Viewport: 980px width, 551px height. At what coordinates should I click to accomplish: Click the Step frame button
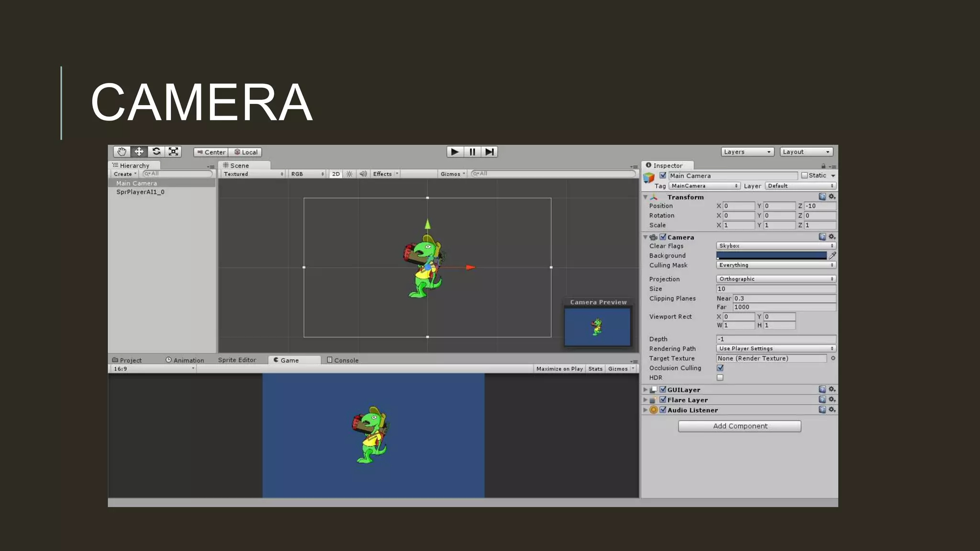pyautogui.click(x=489, y=152)
